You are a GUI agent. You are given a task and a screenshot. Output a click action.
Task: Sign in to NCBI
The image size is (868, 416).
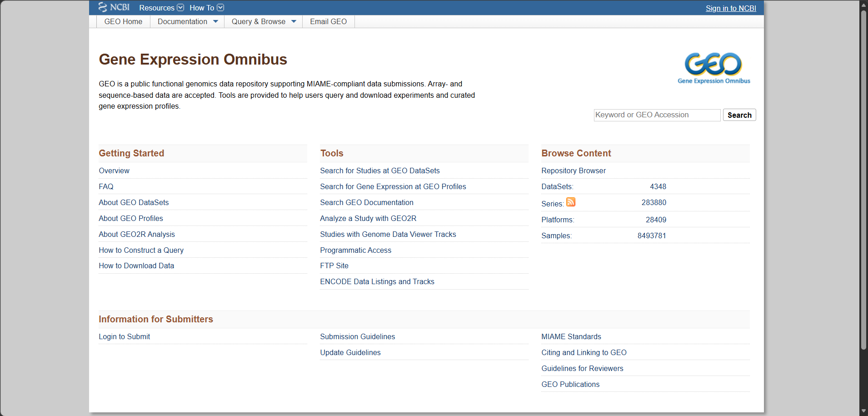point(731,8)
